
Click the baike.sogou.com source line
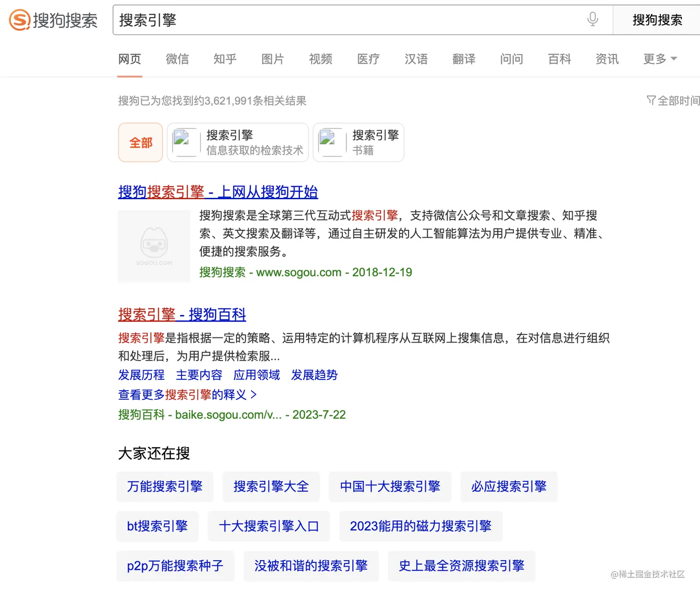click(x=232, y=414)
